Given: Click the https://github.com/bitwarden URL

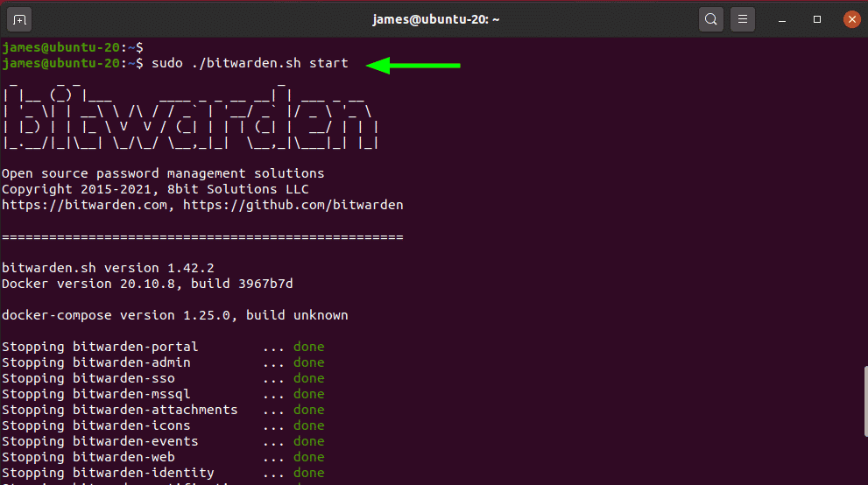Looking at the screenshot, I should pos(293,205).
